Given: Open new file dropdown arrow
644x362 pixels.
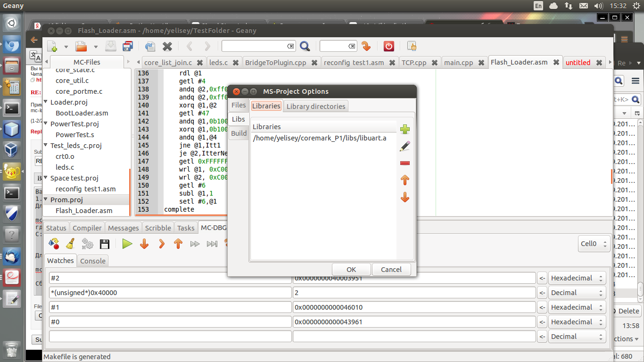Looking at the screenshot, I should [66, 47].
